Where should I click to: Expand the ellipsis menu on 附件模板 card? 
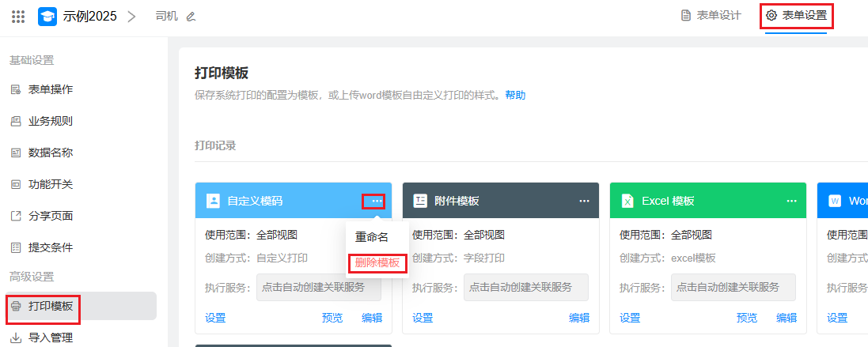584,201
